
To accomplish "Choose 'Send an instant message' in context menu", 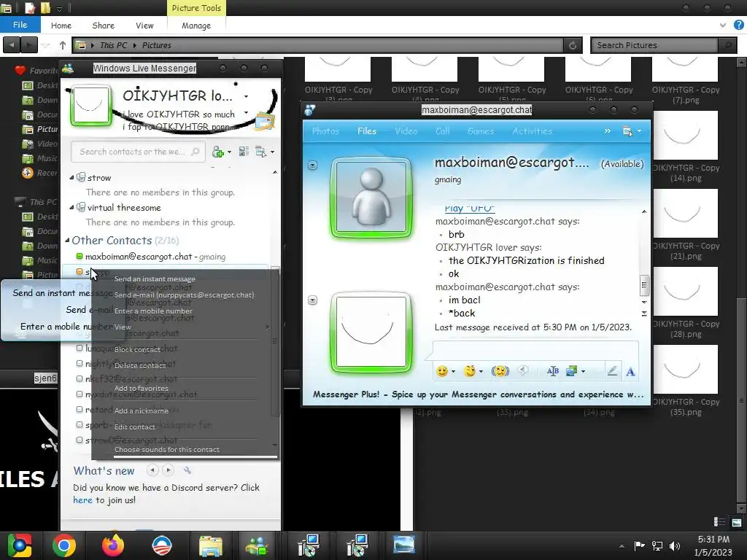I will (x=155, y=279).
